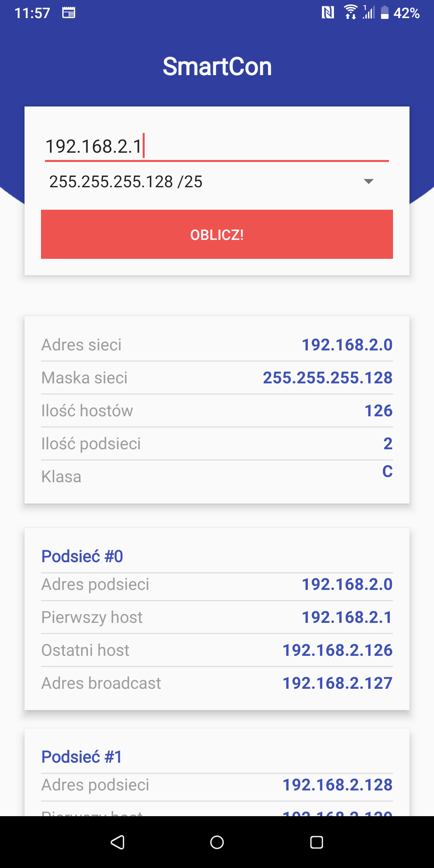The image size is (434, 868).
Task: Tap the Android back navigation icon
Action: point(117,842)
